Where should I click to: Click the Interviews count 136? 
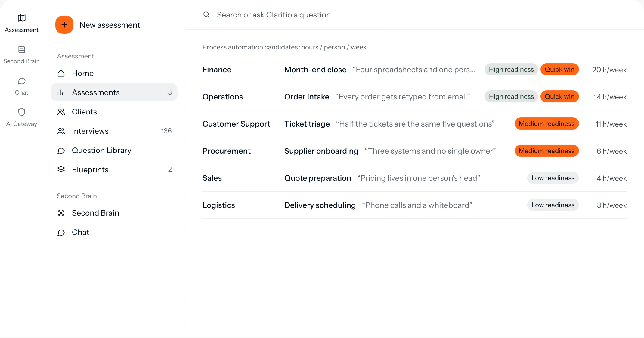[x=166, y=131]
